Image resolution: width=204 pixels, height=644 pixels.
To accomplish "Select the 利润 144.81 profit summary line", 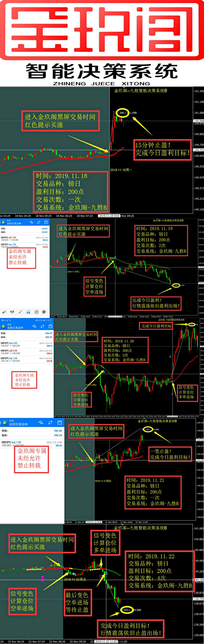I will tap(24, 229).
